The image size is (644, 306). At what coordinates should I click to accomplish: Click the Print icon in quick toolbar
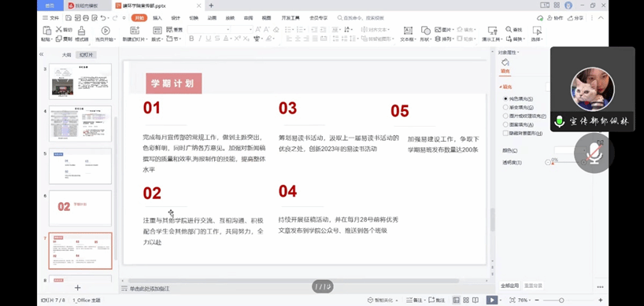point(86,17)
